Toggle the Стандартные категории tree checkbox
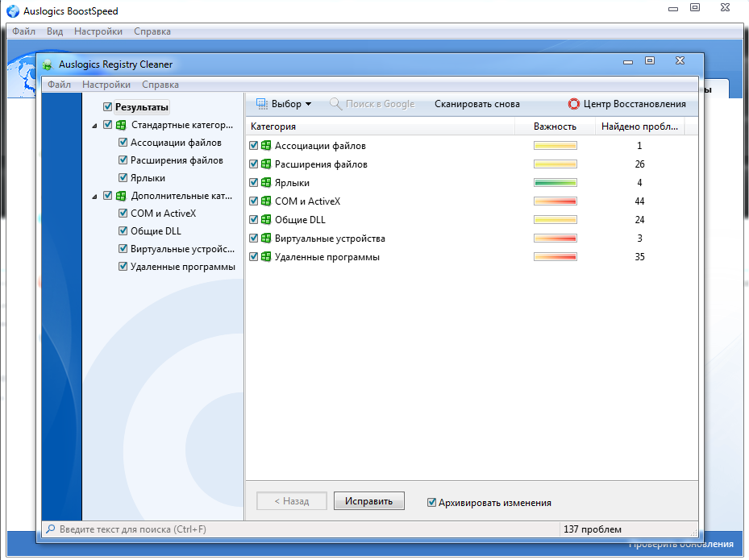Viewport: 749px width, 560px height. click(107, 125)
